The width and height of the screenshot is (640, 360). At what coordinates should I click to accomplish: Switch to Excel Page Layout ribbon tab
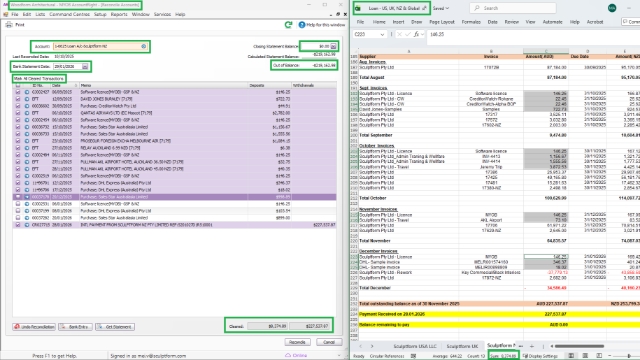pos(442,22)
